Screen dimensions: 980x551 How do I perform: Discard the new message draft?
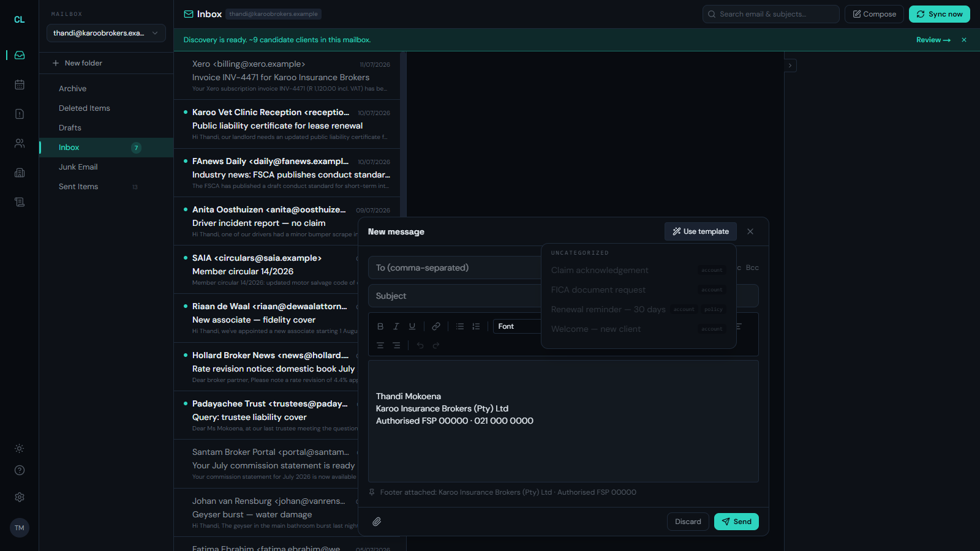[x=688, y=522]
